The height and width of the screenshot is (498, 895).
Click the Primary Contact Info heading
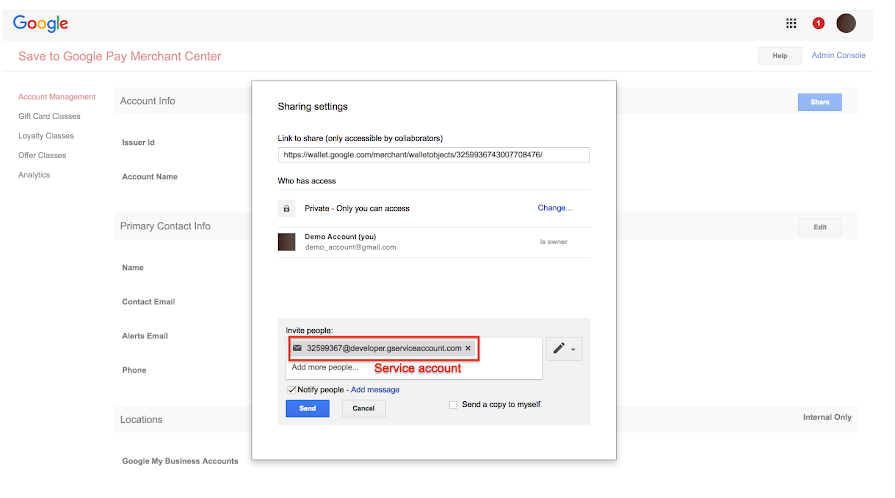coord(165,226)
